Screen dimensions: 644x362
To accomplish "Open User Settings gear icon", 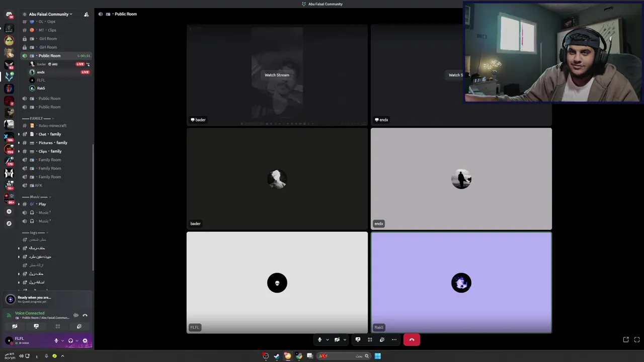I will 85,340.
